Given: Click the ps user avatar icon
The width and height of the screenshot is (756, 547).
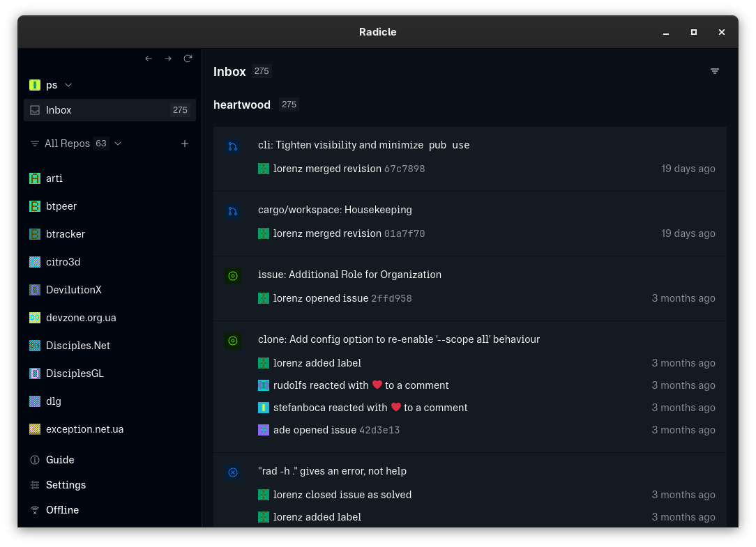Looking at the screenshot, I should tap(35, 85).
